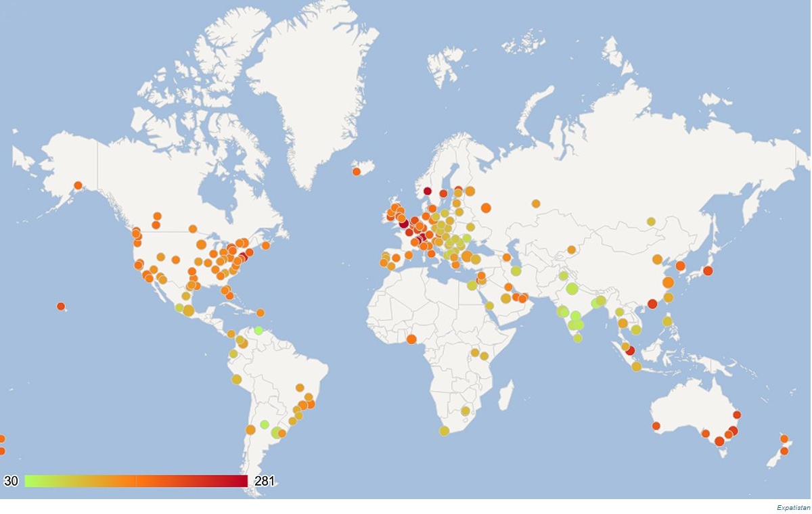Click the legend maximum value 281

[x=264, y=482]
